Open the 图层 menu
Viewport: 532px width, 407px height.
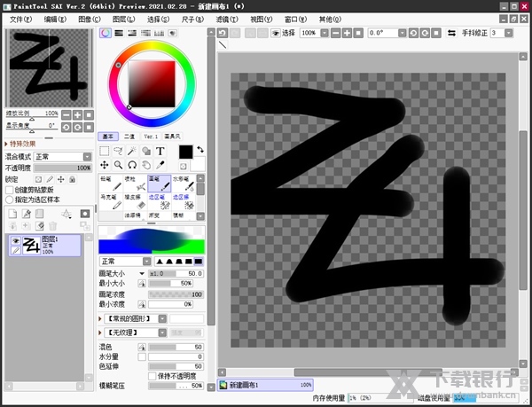122,19
